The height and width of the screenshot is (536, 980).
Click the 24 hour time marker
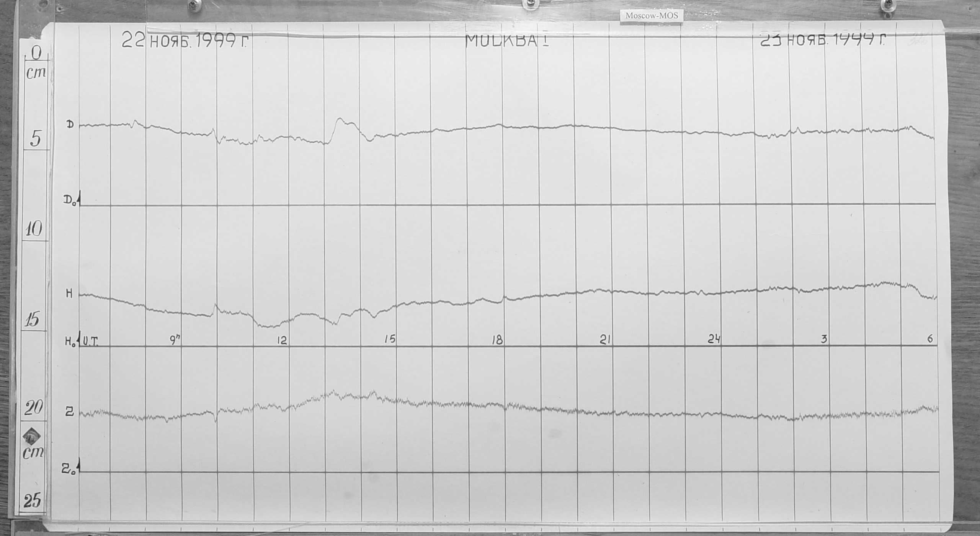pyautogui.click(x=714, y=339)
